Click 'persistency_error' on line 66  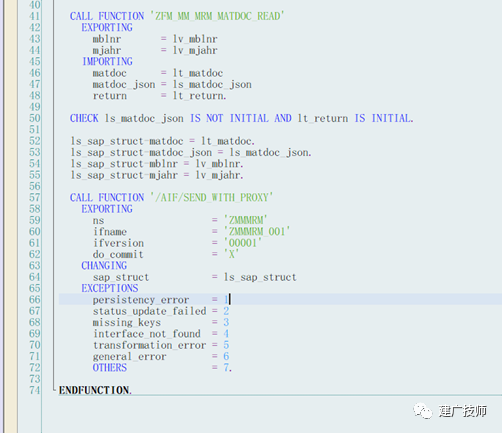pyautogui.click(x=141, y=300)
